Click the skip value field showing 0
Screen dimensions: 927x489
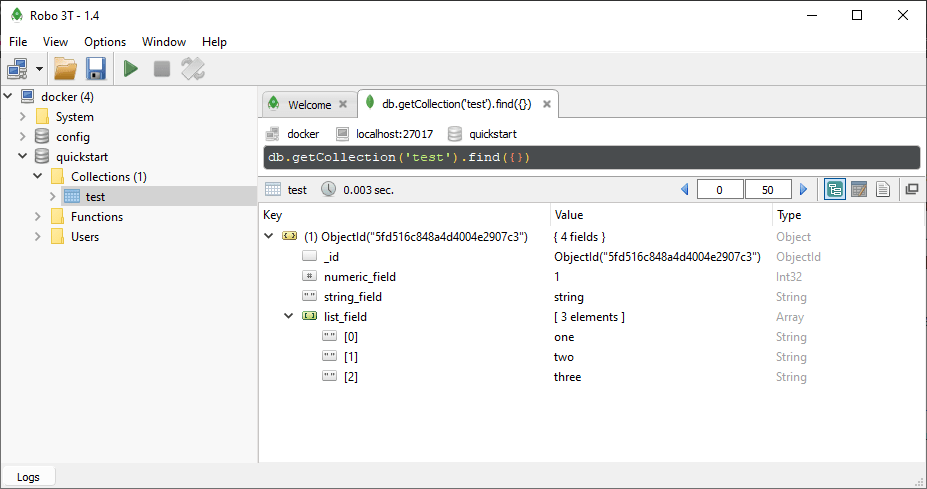click(719, 190)
